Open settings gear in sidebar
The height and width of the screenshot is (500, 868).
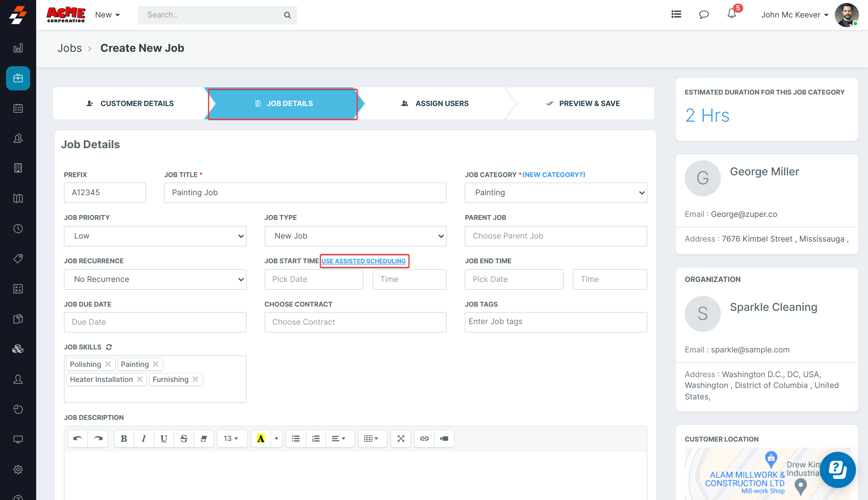pos(18,470)
